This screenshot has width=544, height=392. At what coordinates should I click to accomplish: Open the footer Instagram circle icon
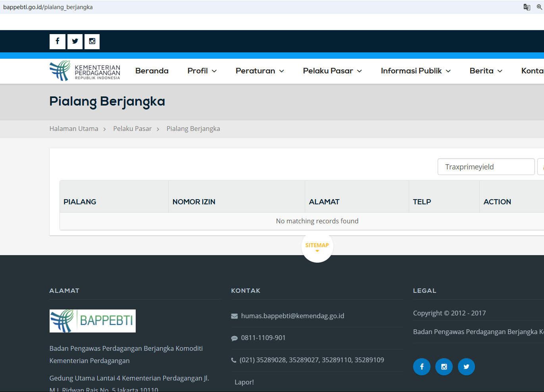point(444,367)
